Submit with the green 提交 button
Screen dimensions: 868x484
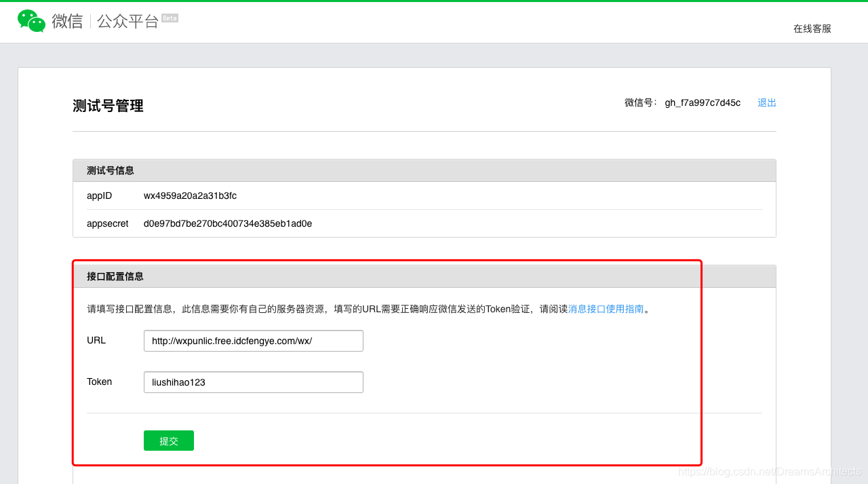coord(169,441)
